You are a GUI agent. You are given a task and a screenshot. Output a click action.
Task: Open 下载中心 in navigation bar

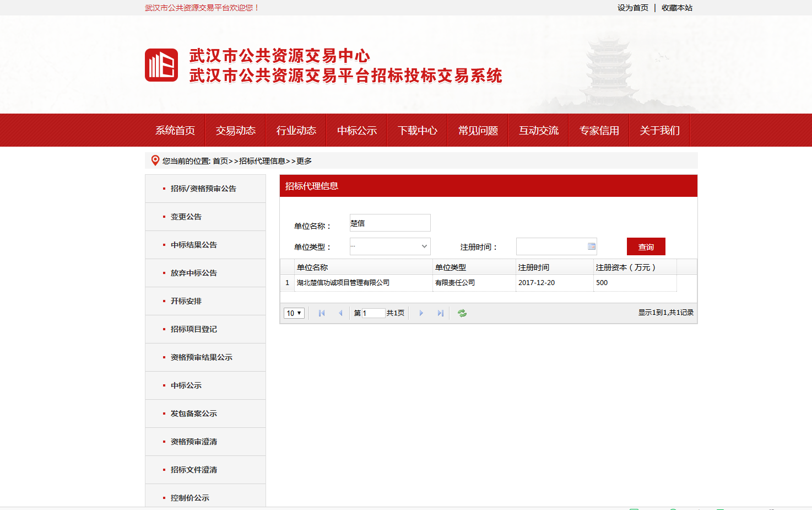point(418,131)
